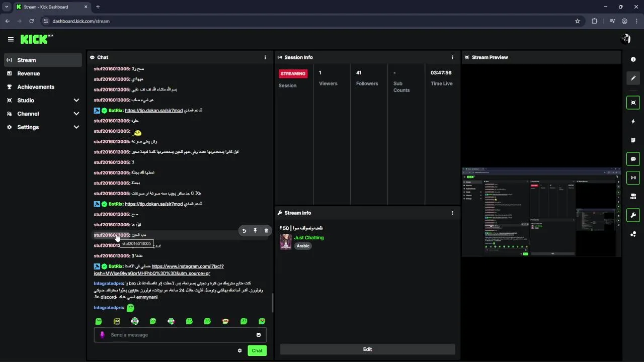Open the lightning bolt quick actions icon

click(x=633, y=122)
